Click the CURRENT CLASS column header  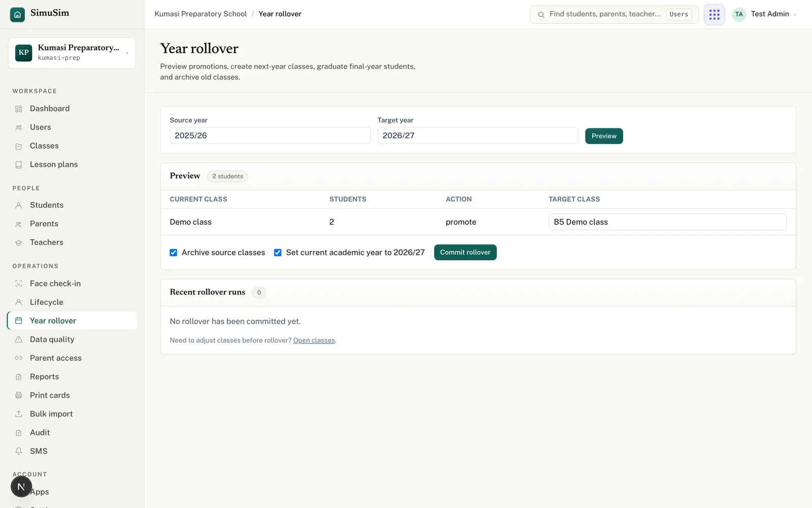coord(198,199)
